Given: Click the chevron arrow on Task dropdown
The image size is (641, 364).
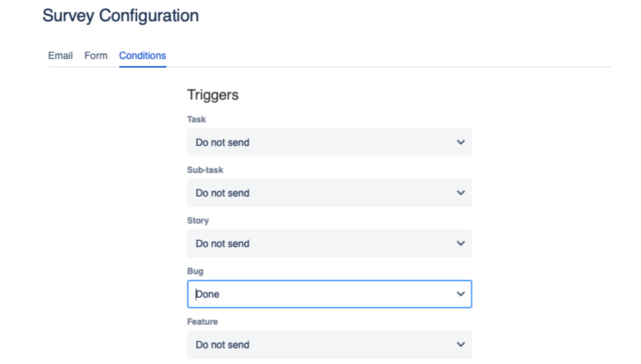Looking at the screenshot, I should click(461, 142).
